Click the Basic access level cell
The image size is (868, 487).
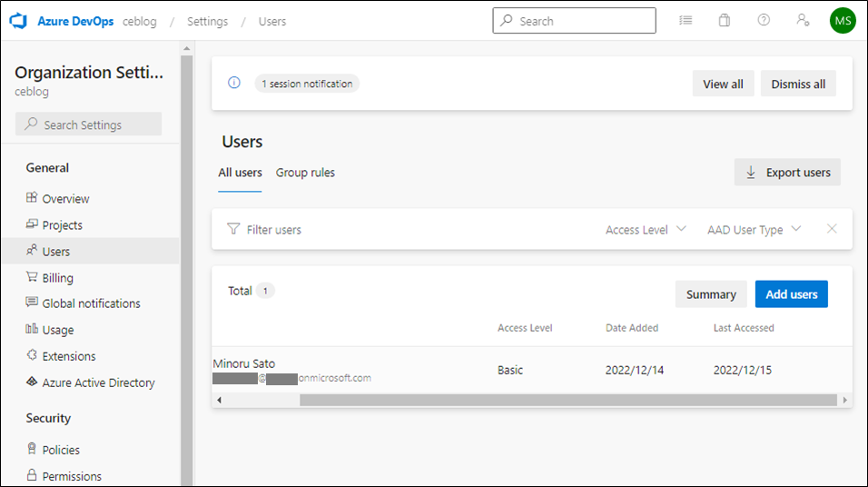pyautogui.click(x=510, y=370)
